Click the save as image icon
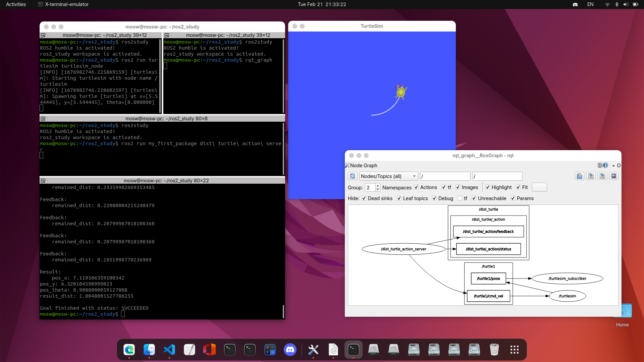Screen dimensions: 644x362 click(614, 176)
